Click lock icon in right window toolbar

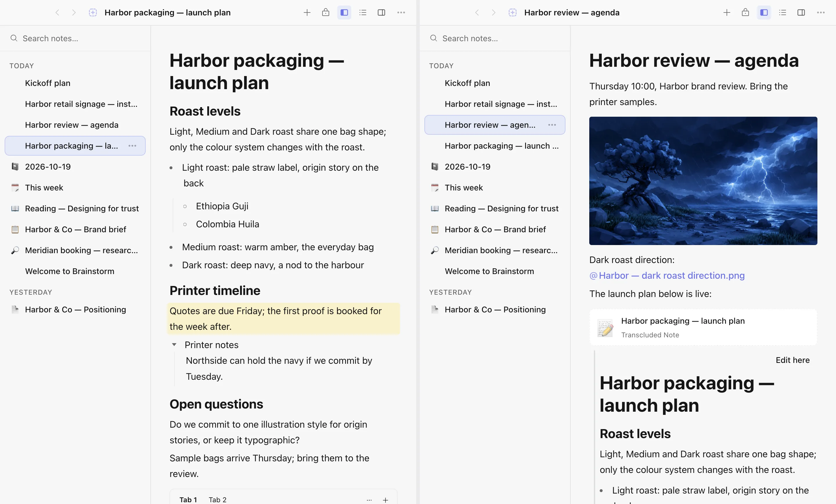point(745,12)
